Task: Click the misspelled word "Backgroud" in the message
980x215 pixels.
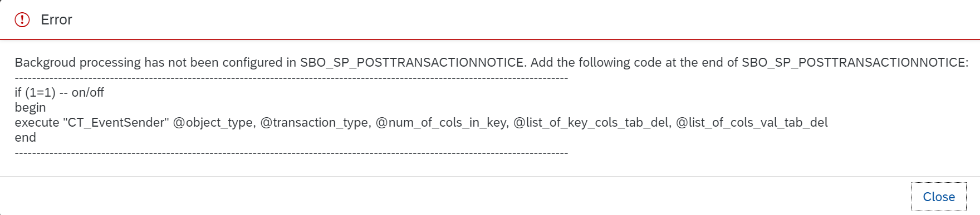Action: coord(45,62)
